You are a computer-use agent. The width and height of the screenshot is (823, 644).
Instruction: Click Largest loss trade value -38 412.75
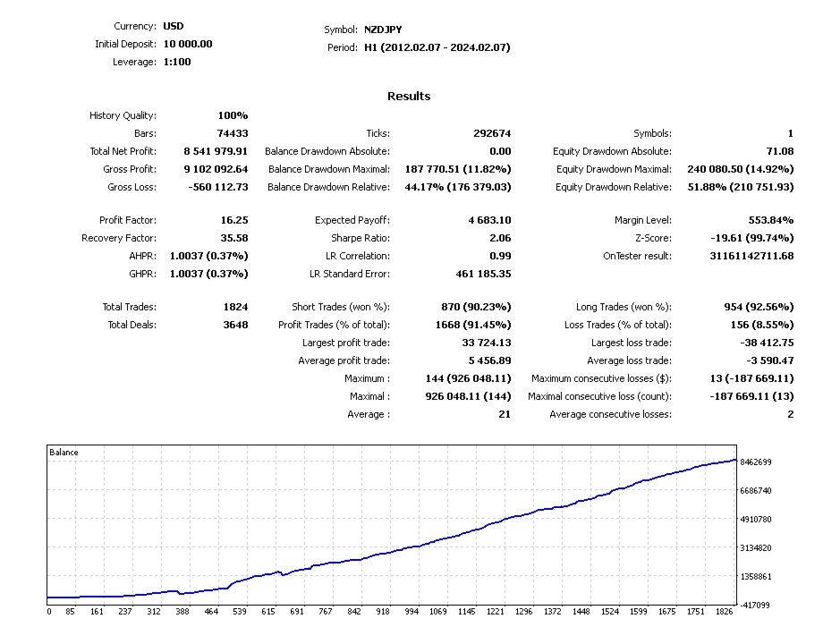click(767, 343)
